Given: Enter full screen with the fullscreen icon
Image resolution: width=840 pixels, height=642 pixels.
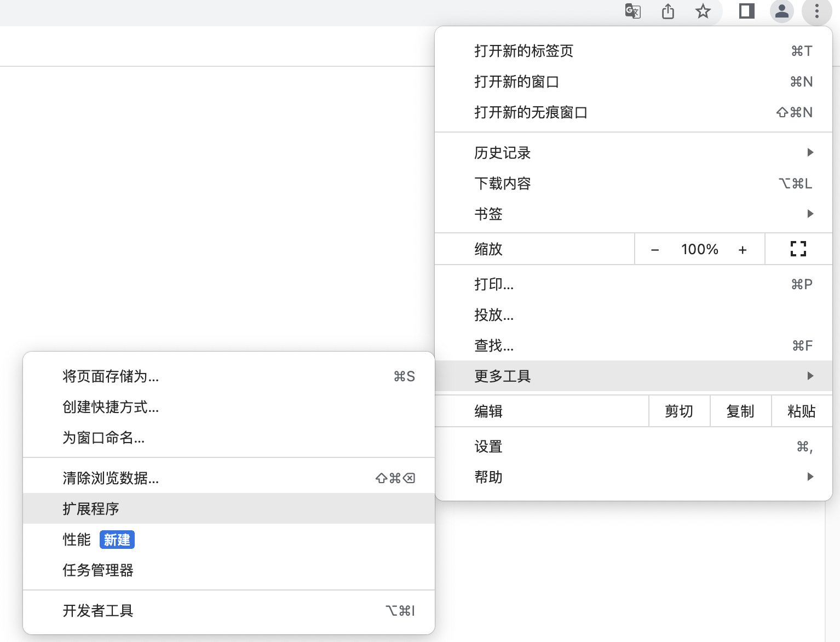Looking at the screenshot, I should 798,249.
